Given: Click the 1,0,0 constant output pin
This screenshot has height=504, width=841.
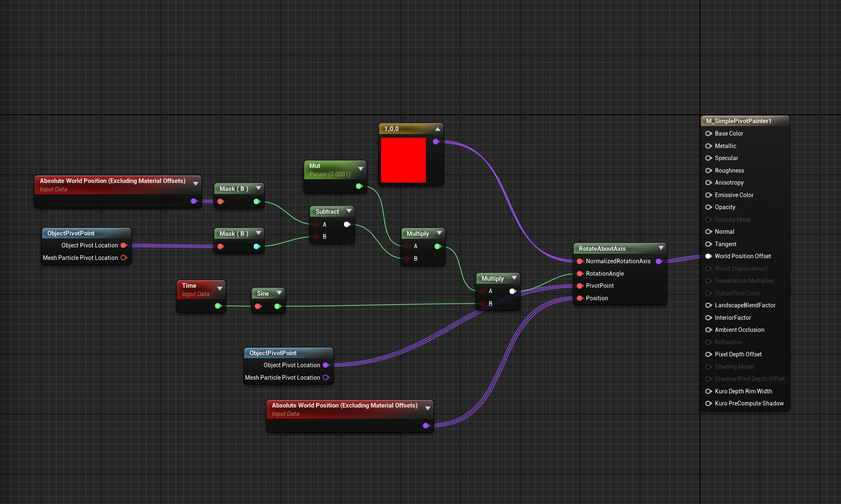Looking at the screenshot, I should pos(435,142).
